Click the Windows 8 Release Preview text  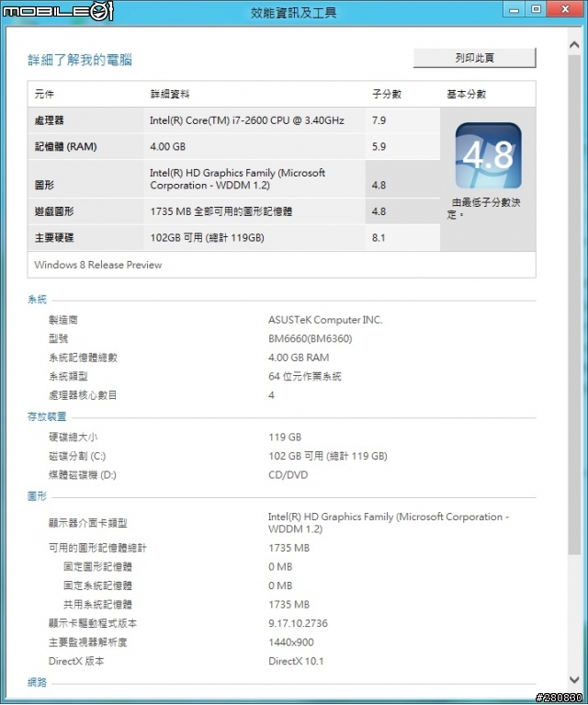pyautogui.click(x=98, y=265)
